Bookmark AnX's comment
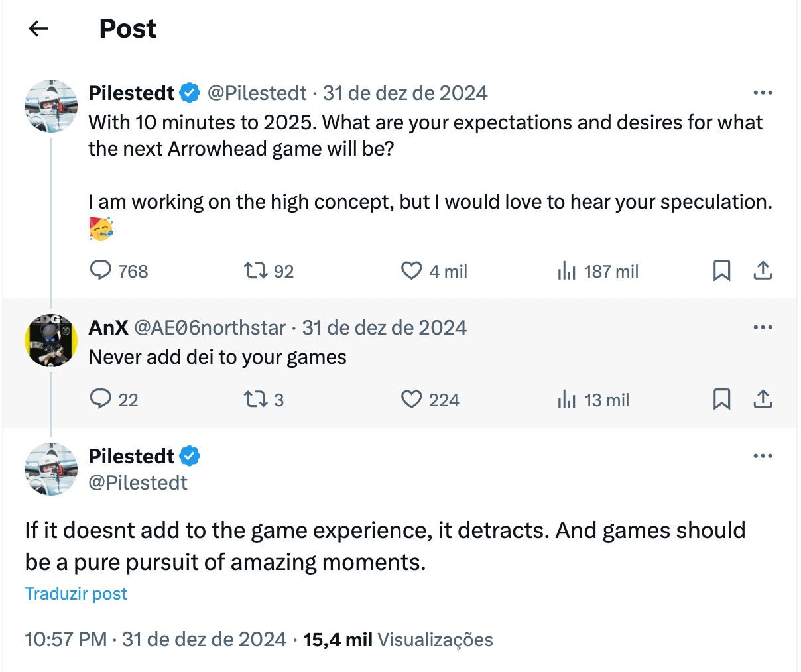The height and width of the screenshot is (672, 801). 721,399
